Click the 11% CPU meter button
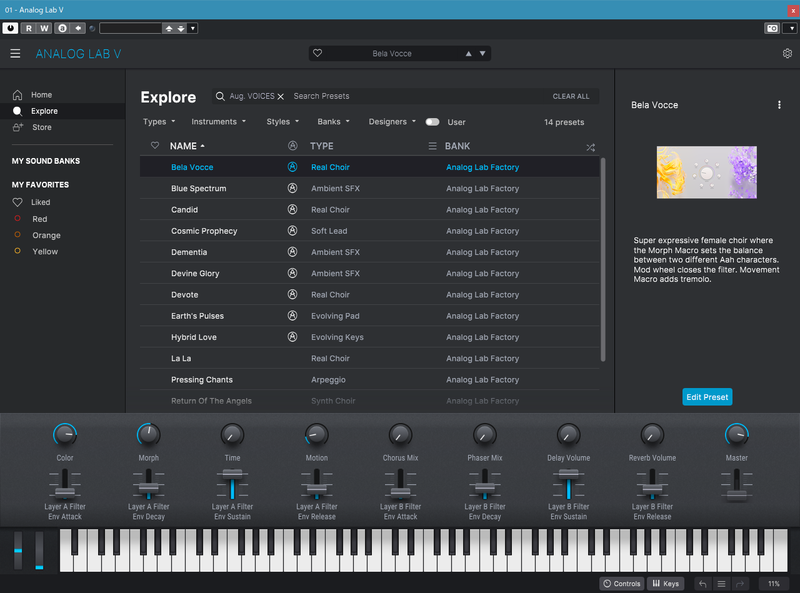The height and width of the screenshot is (593, 800). coord(773,584)
